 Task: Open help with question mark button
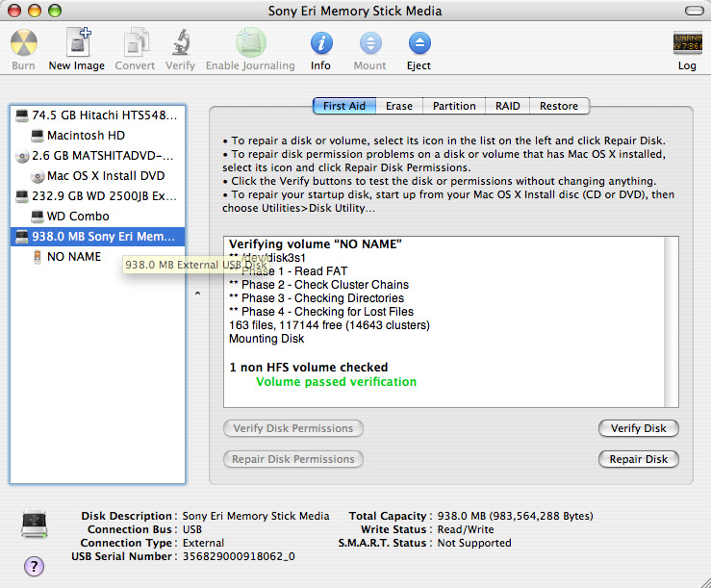(34, 566)
